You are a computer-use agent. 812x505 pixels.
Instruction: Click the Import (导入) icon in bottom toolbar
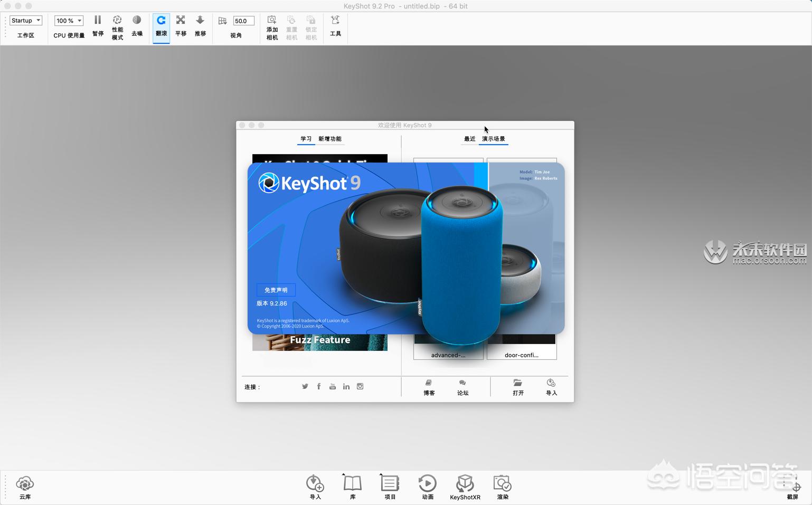click(315, 483)
